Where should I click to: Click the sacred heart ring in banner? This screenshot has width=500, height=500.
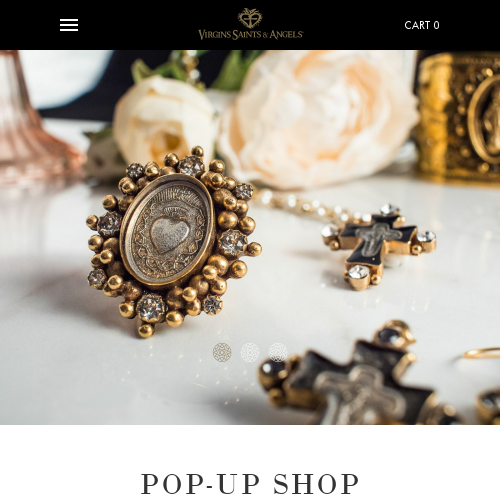point(173,242)
